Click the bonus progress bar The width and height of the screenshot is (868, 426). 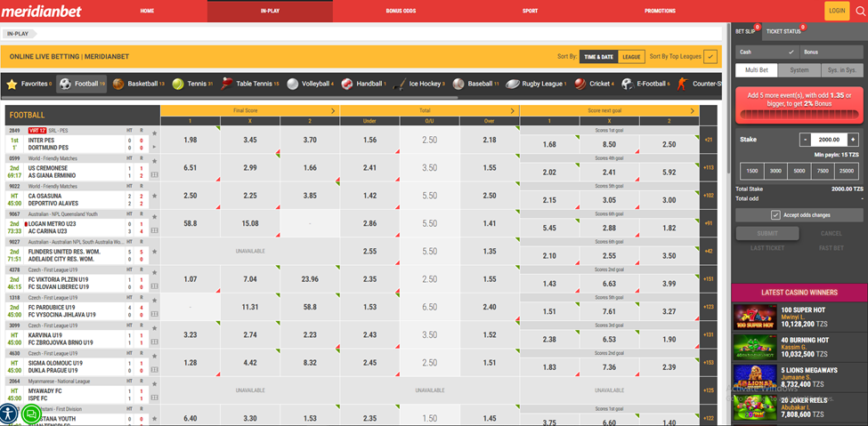799,115
